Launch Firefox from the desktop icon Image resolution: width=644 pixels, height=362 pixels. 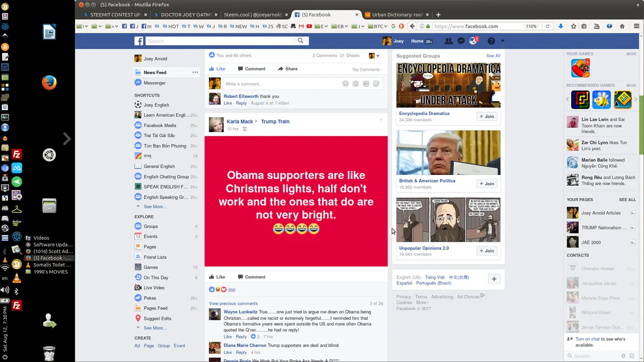click(49, 82)
